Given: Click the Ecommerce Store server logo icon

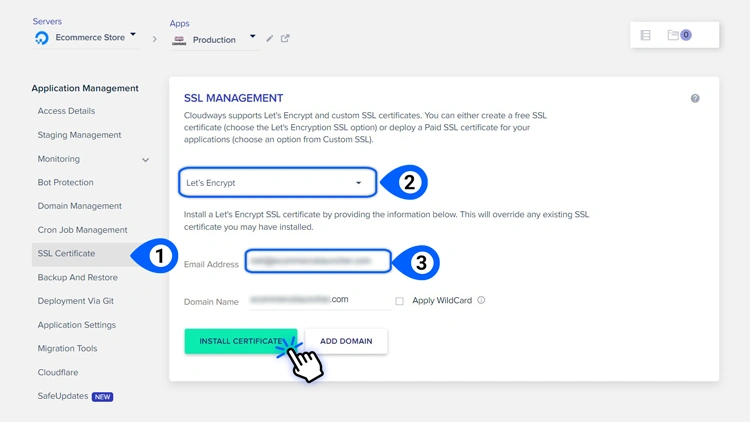Looking at the screenshot, I should coord(42,38).
